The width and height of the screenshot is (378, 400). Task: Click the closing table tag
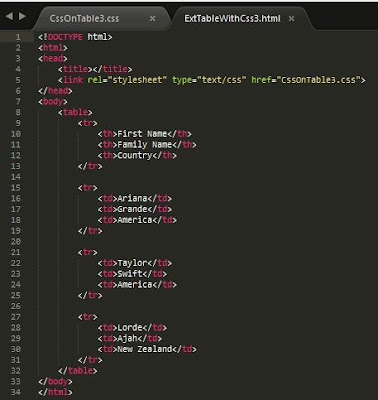click(77, 370)
